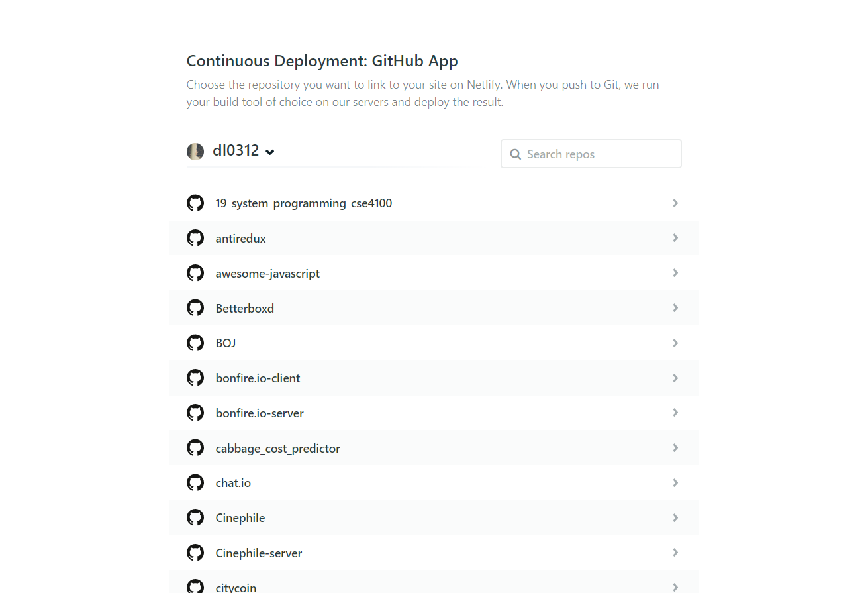Click GitHub icon beside Betterboxd
Screen dimensions: 868x593
point(195,308)
